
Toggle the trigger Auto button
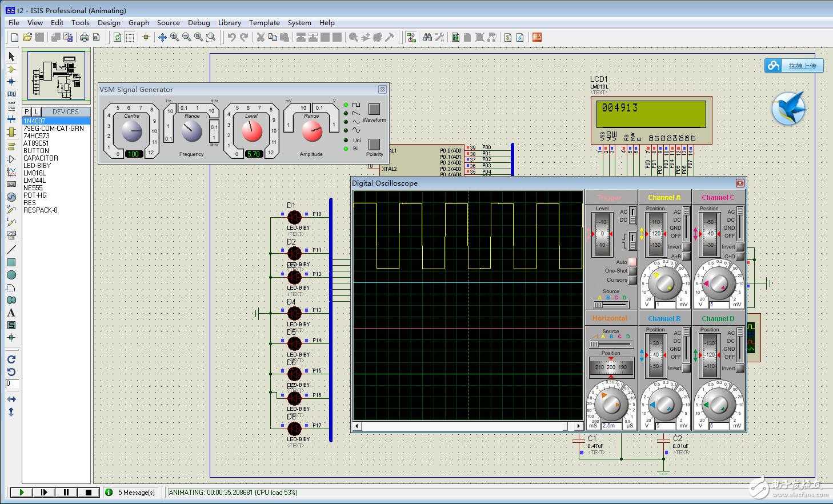pos(632,262)
